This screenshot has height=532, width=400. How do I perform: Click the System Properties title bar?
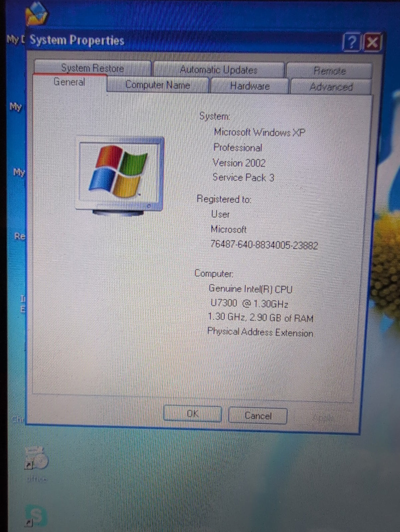(x=183, y=41)
